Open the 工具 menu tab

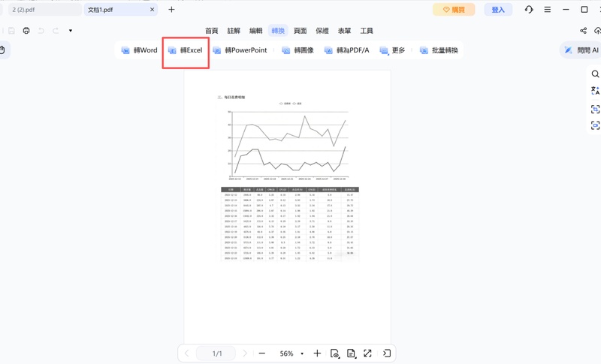click(367, 31)
